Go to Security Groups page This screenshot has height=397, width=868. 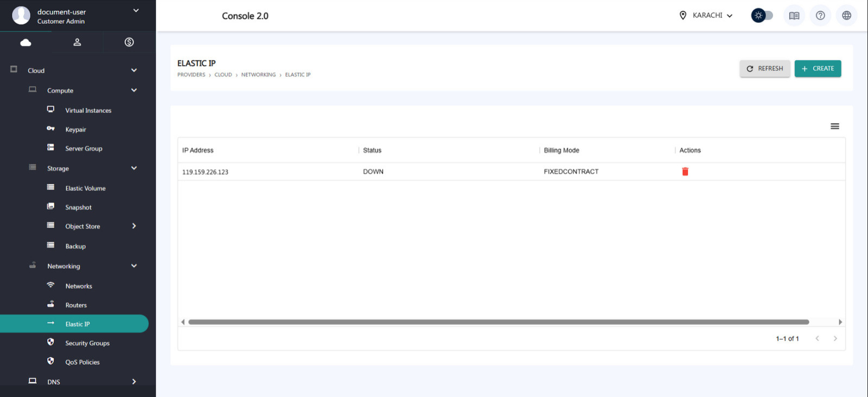tap(87, 343)
